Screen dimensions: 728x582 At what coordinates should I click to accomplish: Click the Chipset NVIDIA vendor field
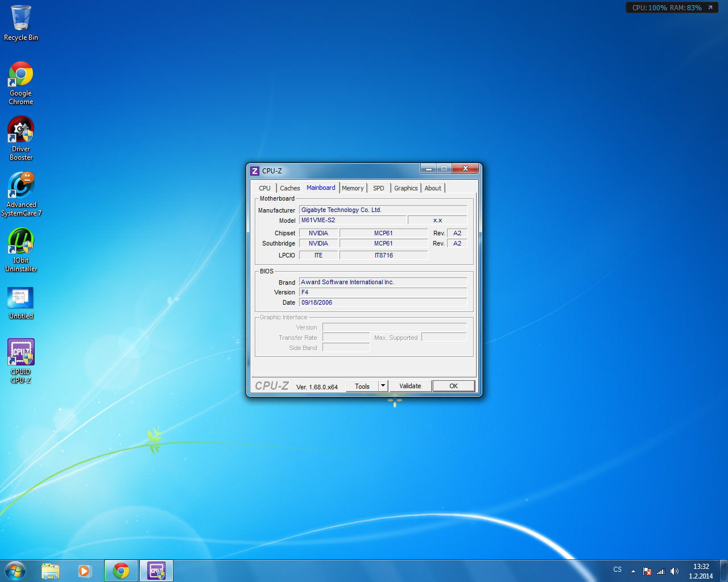tap(318, 233)
